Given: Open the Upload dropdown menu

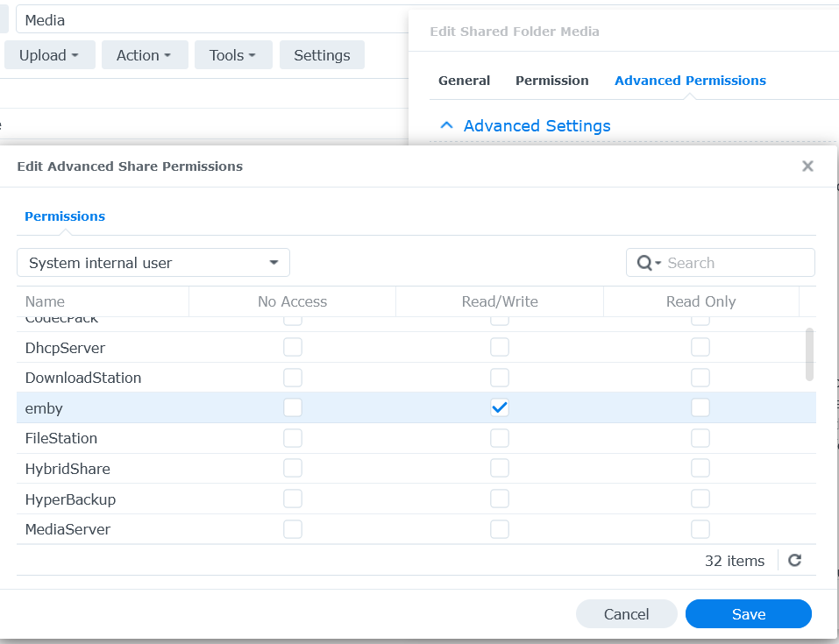Looking at the screenshot, I should pos(49,55).
